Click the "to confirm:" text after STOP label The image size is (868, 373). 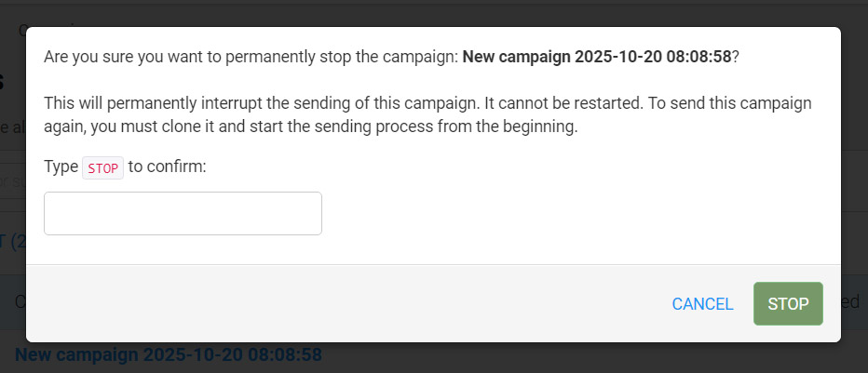167,167
